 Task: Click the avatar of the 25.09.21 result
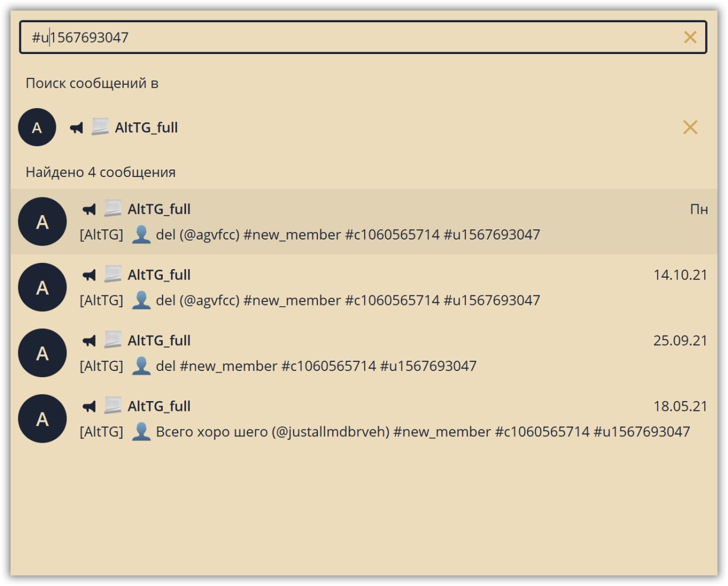click(42, 353)
